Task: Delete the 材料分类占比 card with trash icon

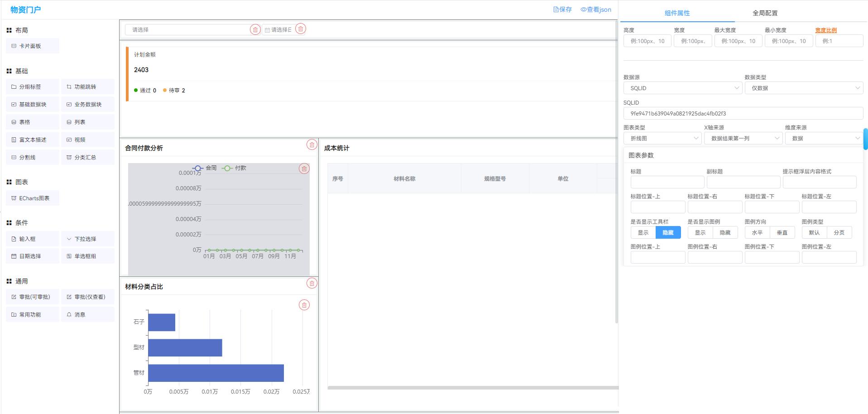Action: point(312,283)
